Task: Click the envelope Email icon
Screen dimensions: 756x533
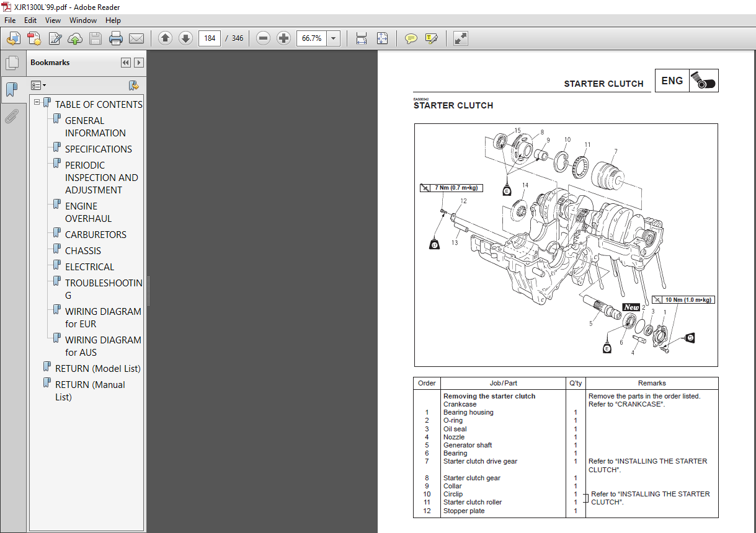Action: point(136,38)
